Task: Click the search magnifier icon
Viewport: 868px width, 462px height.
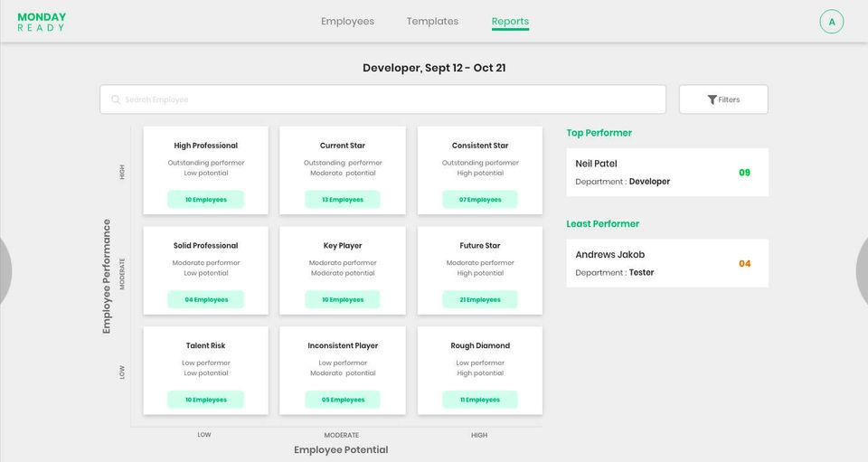Action: [116, 99]
